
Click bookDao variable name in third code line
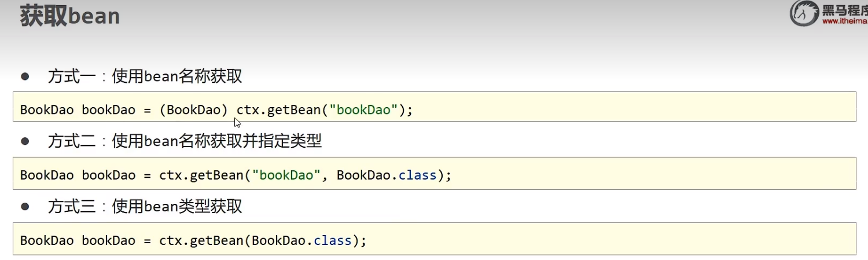coord(108,240)
